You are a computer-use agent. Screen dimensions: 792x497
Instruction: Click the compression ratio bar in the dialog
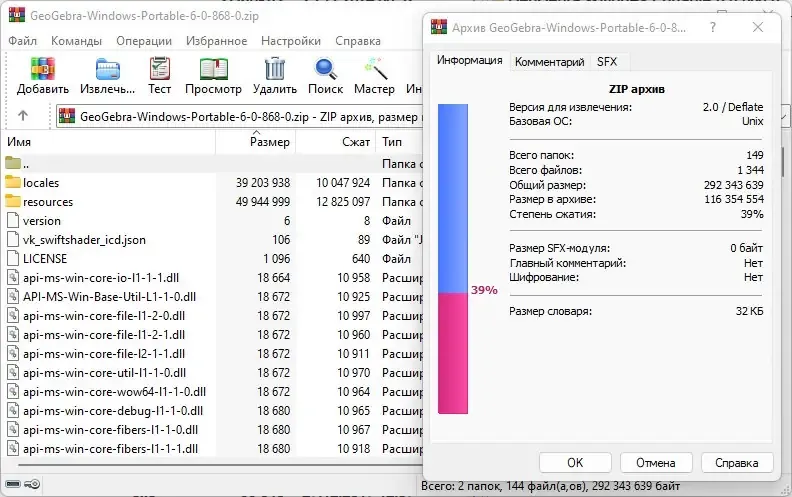(x=453, y=259)
